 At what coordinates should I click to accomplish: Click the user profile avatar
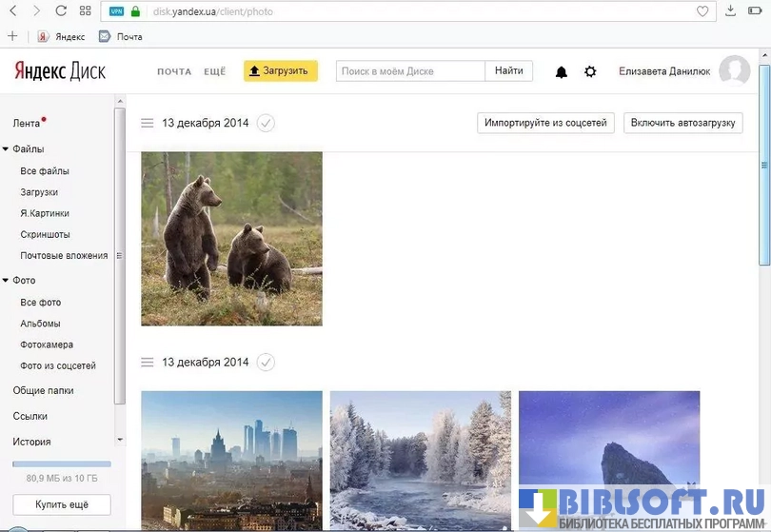pyautogui.click(x=734, y=71)
